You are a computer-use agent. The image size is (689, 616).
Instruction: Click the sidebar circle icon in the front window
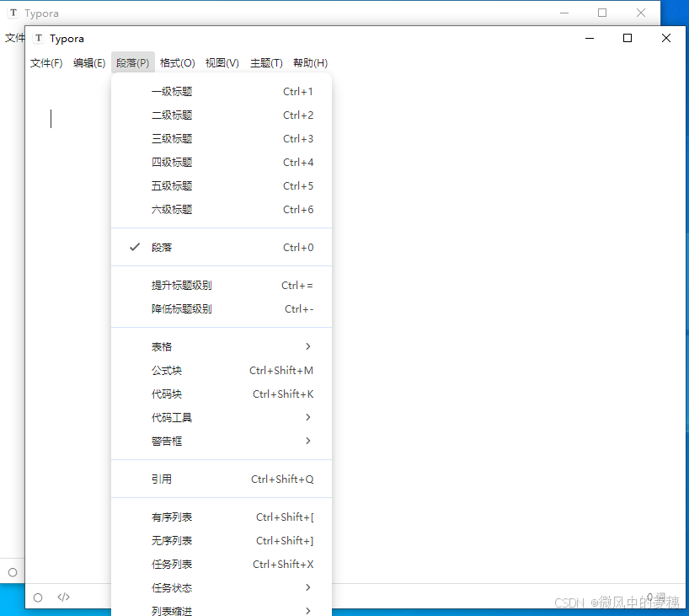coord(38,597)
